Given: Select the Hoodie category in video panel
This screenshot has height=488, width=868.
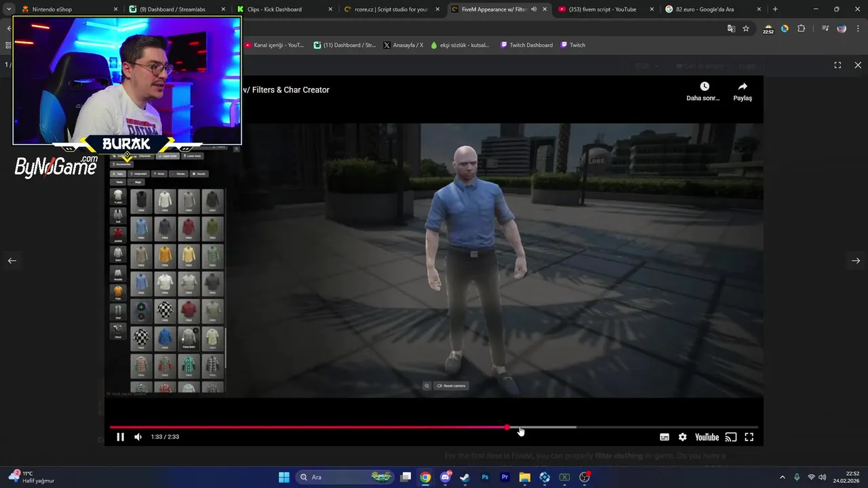Looking at the screenshot, I should [x=118, y=273].
